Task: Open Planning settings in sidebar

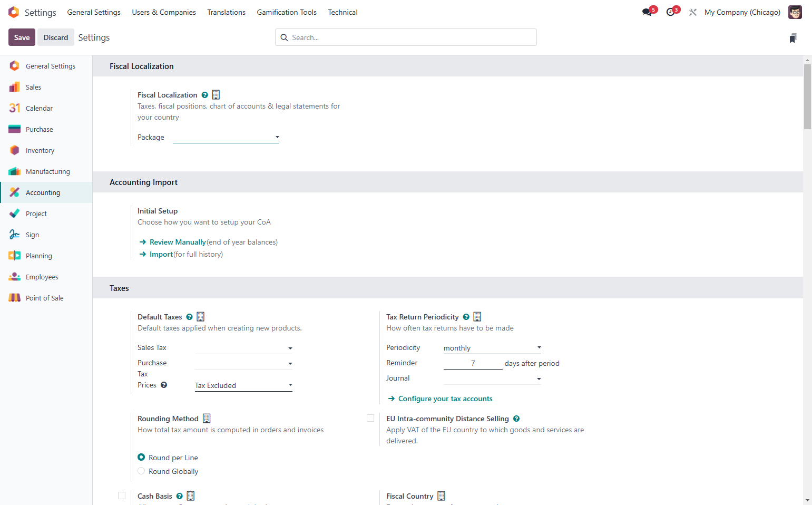Action: tap(46, 256)
